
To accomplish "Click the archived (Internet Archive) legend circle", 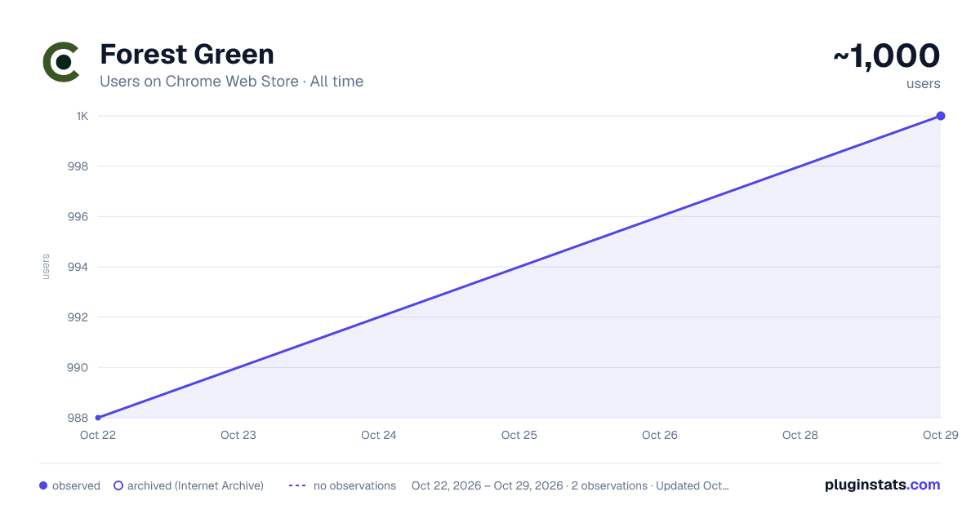I will (x=118, y=485).
